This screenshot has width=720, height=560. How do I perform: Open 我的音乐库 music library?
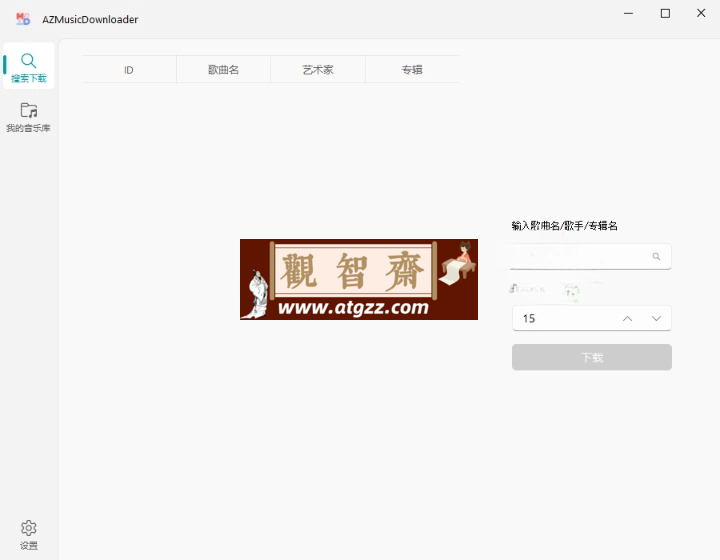tap(28, 117)
